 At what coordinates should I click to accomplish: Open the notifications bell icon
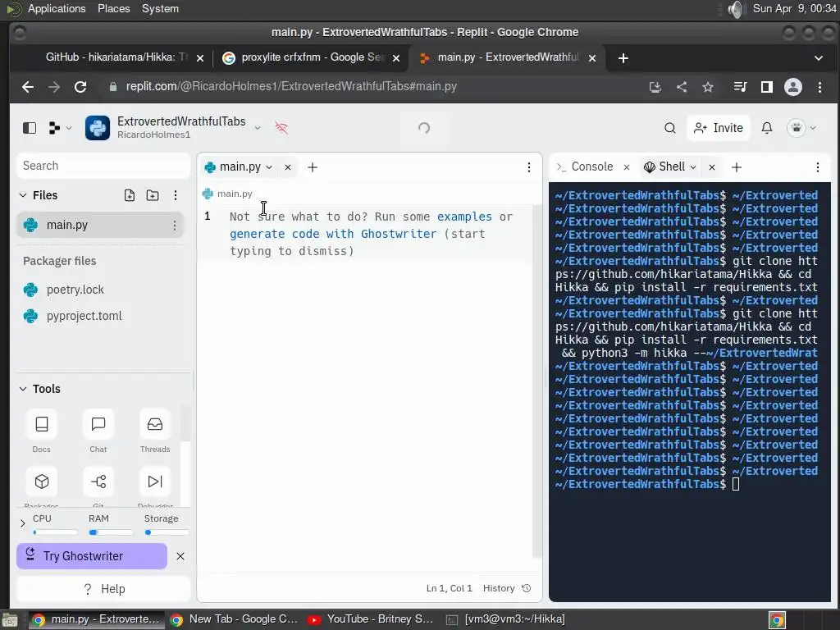tap(767, 128)
